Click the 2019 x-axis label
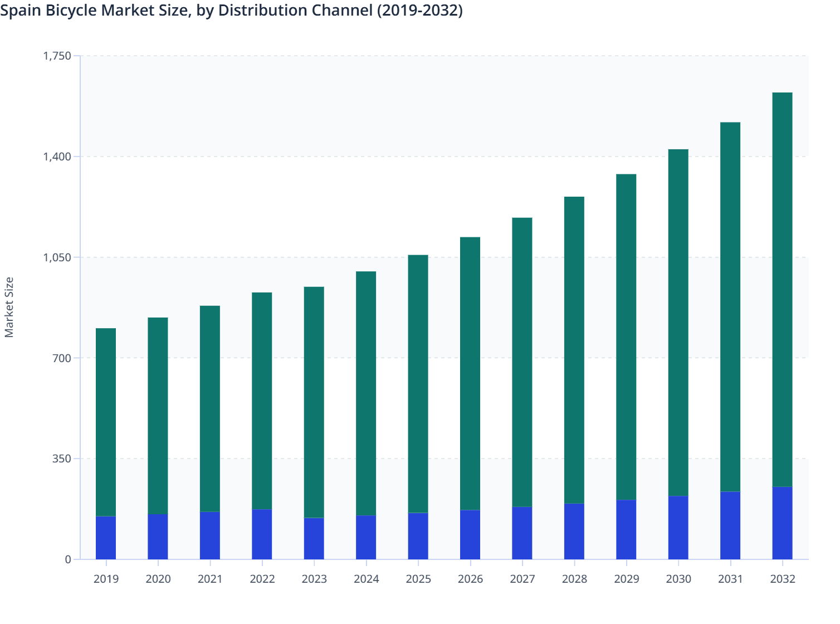Screen dimensions: 840x624 [106, 579]
